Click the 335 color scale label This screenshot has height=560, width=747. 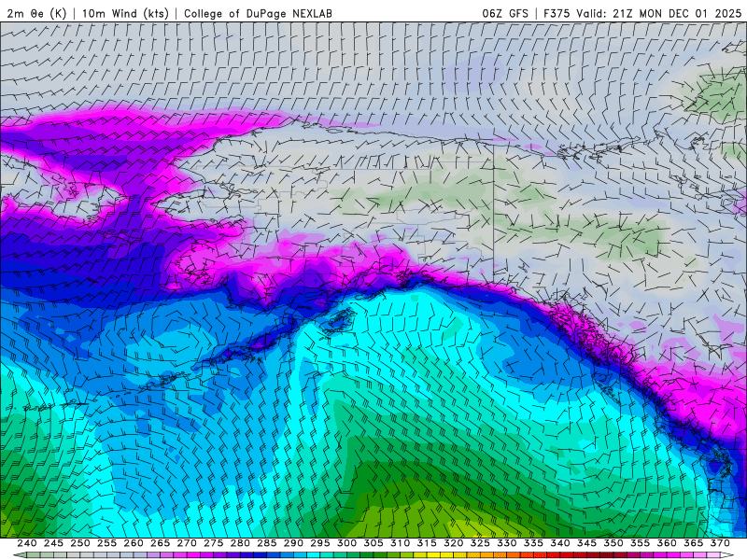coord(533,543)
